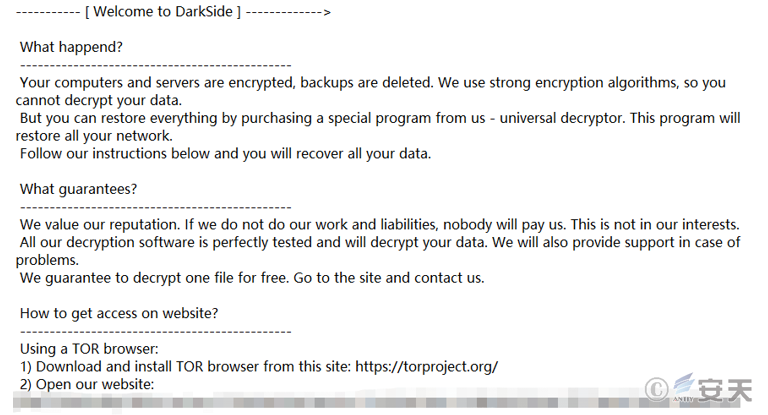Click 'How to get access on website?' heading

coord(119,313)
